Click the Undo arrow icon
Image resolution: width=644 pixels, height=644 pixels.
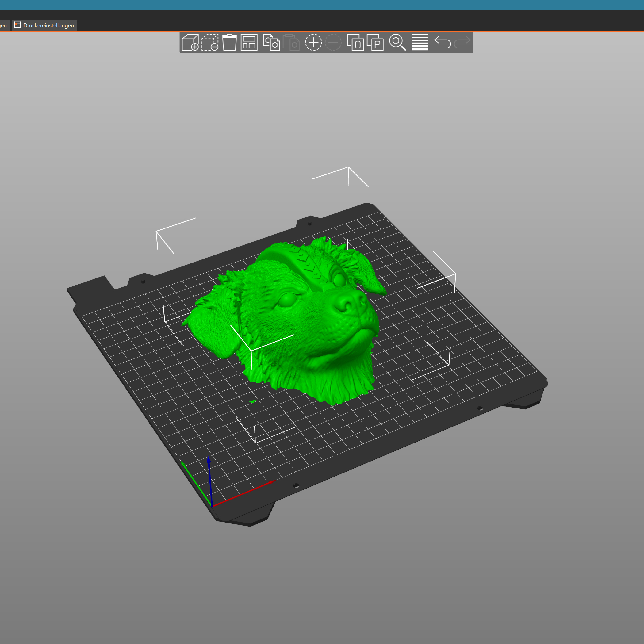pyautogui.click(x=442, y=42)
